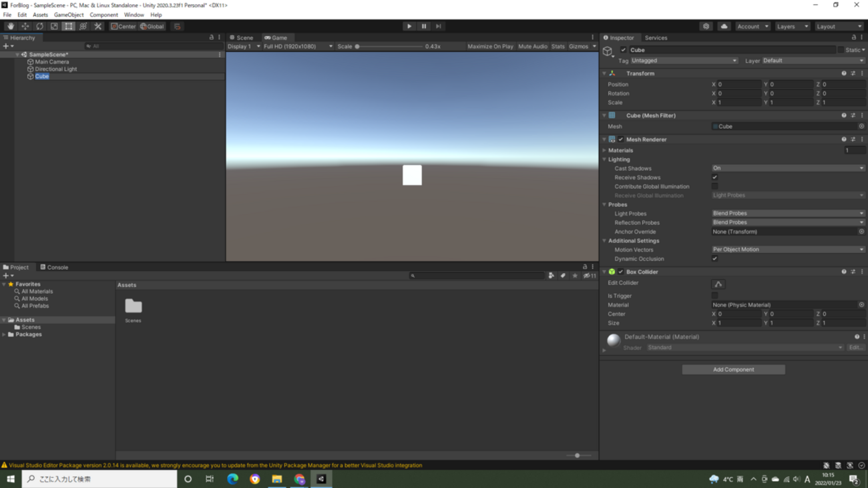Open the Full HD resolution dropdown
The image size is (868, 488).
point(298,47)
